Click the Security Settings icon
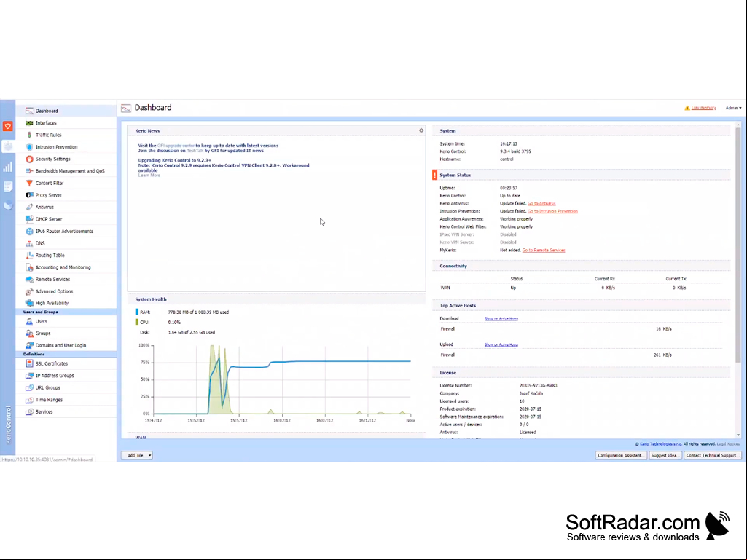747x560 pixels. (29, 159)
